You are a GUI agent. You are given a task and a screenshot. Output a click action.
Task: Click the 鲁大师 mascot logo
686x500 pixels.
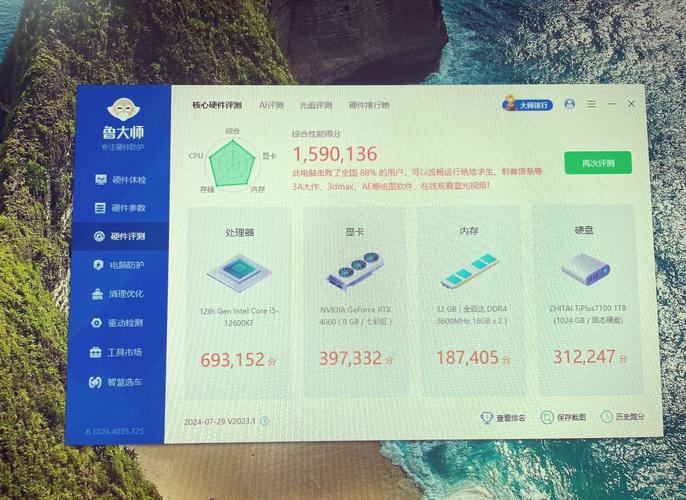[123, 109]
